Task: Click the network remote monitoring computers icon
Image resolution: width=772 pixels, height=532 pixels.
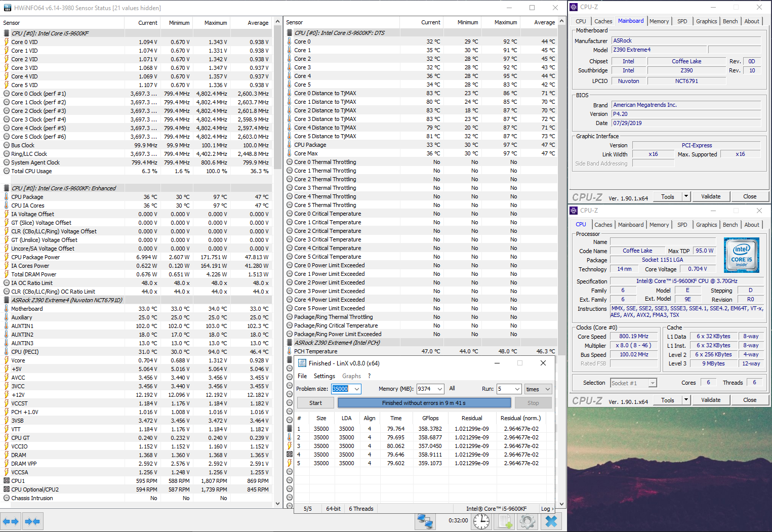Action: point(425,521)
